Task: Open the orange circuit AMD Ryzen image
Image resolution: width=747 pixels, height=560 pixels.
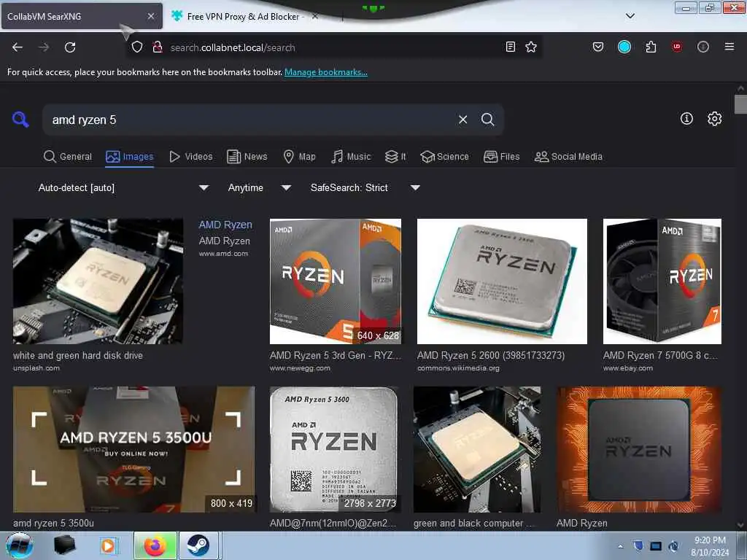Action: [x=639, y=449]
